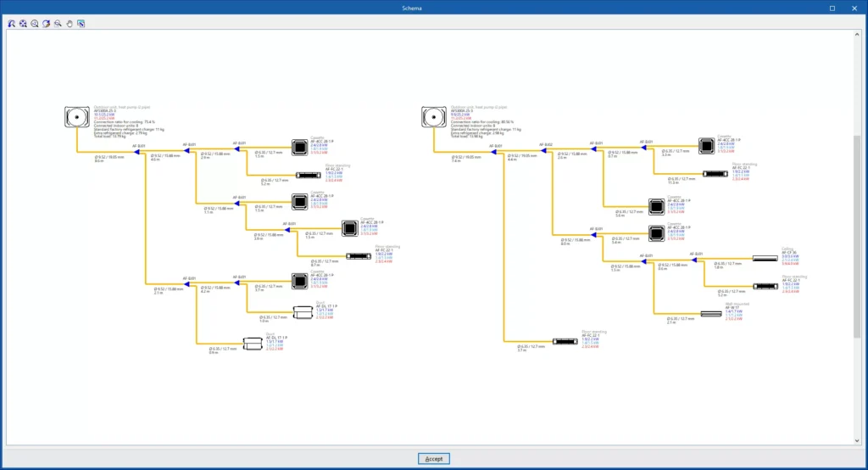Click the zoom out magnifier icon
This screenshot has width=868, height=470.
point(58,24)
